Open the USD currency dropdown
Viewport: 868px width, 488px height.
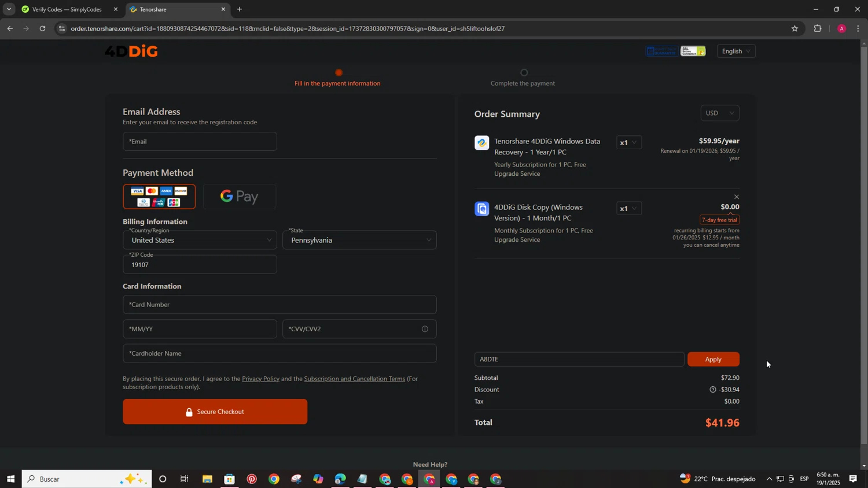[719, 113]
